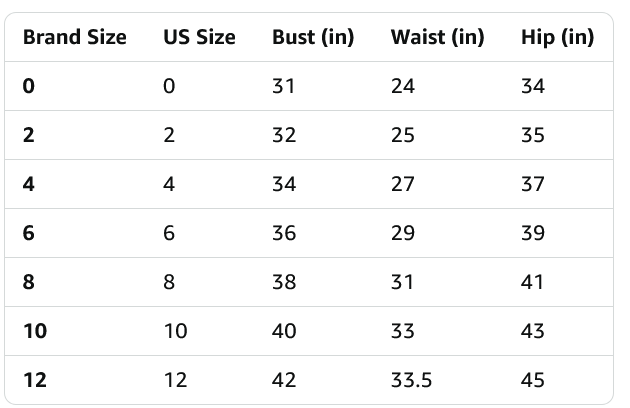
Task: Click bust value 36 in size 6 row
Action: 284,233
